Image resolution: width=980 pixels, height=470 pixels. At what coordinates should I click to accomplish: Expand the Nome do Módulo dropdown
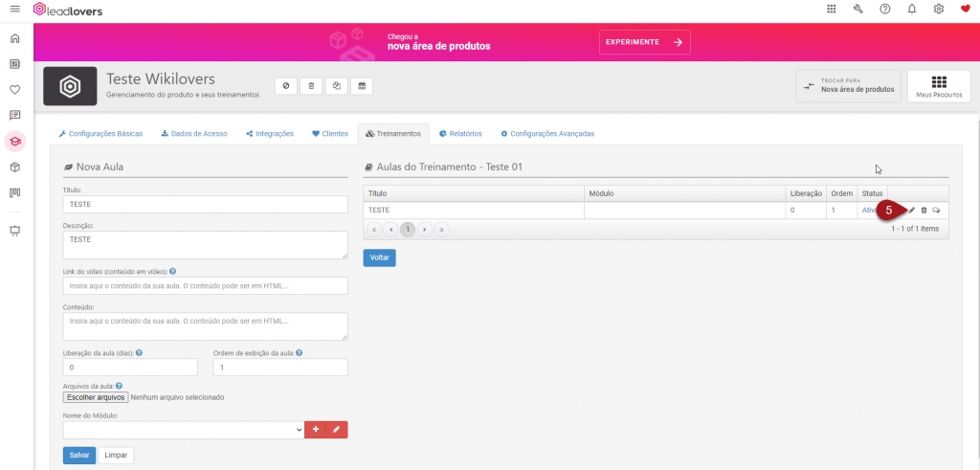click(183, 431)
